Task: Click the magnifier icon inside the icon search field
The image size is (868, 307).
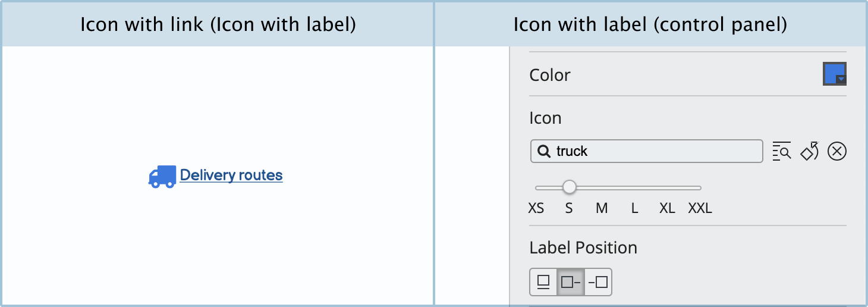Action: 543,152
